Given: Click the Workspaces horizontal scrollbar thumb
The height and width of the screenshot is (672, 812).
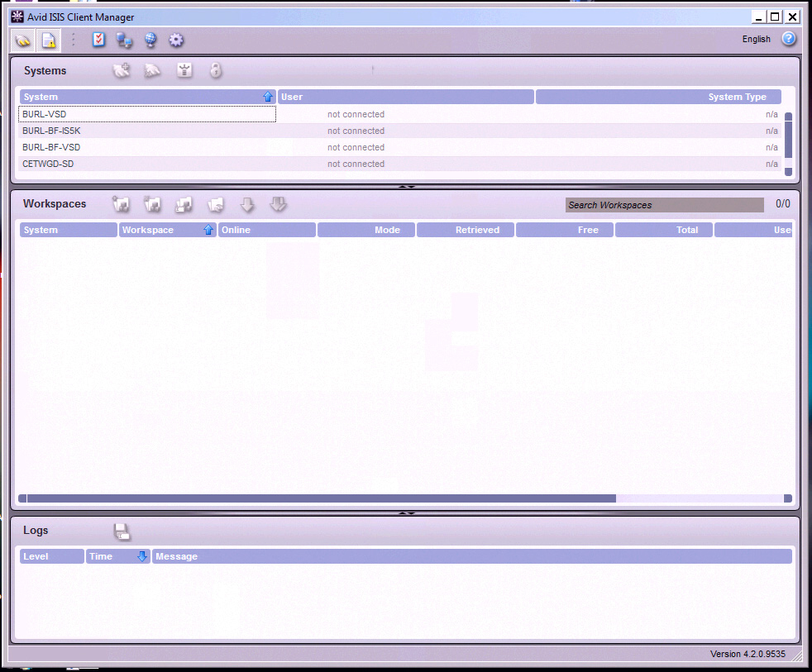Looking at the screenshot, I should point(322,498).
